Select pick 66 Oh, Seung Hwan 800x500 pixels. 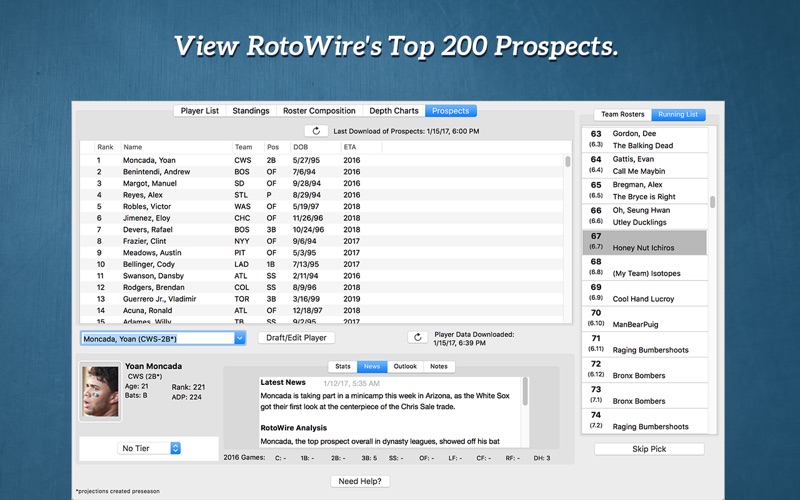645,216
